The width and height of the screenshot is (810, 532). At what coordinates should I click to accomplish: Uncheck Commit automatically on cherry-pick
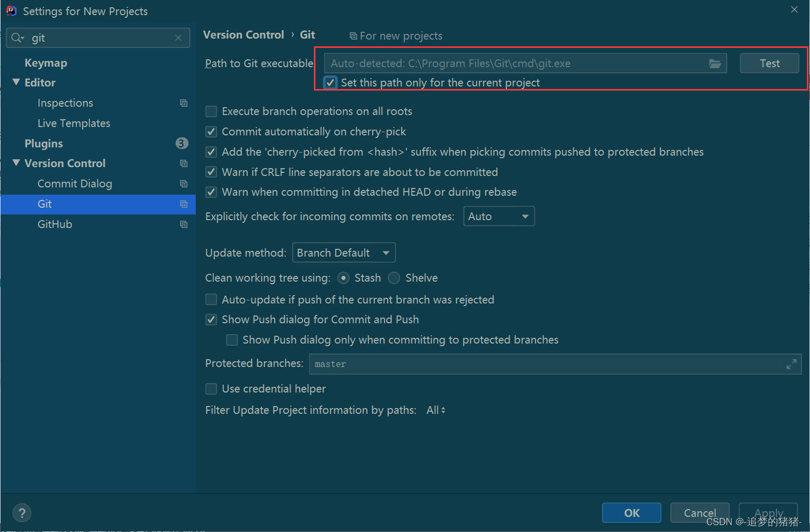(x=211, y=132)
